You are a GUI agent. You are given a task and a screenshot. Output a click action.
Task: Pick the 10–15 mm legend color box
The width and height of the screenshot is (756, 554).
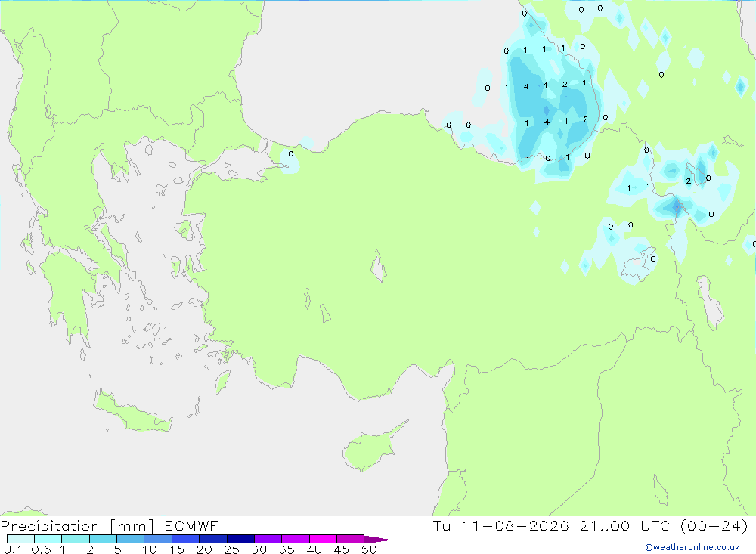pyautogui.click(x=158, y=539)
